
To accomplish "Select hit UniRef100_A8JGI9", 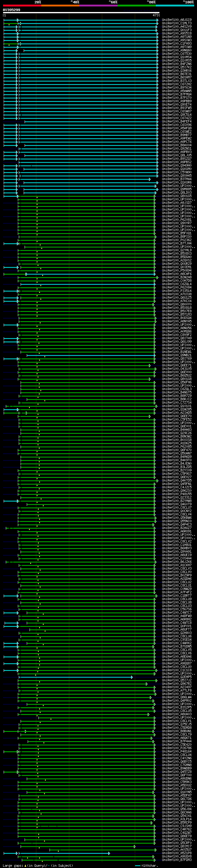I will [x=177, y=20].
